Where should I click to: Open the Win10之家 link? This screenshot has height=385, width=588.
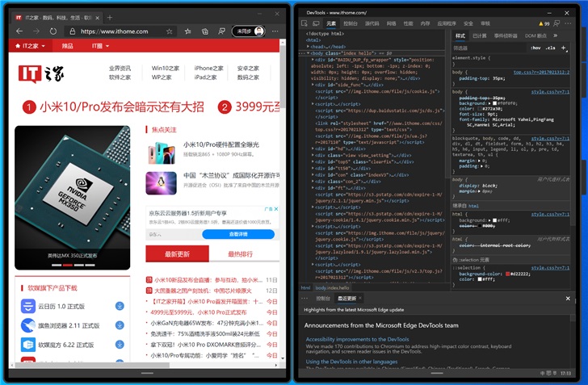pyautogui.click(x=166, y=69)
